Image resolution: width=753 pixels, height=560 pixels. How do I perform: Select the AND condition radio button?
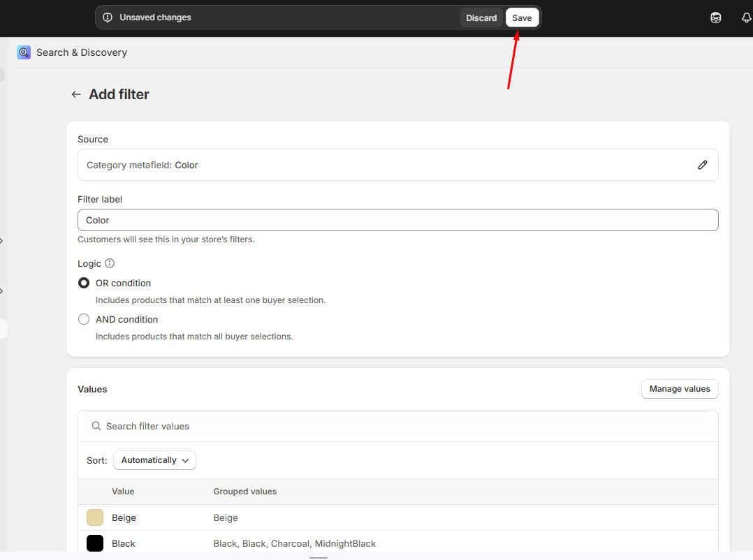point(84,319)
